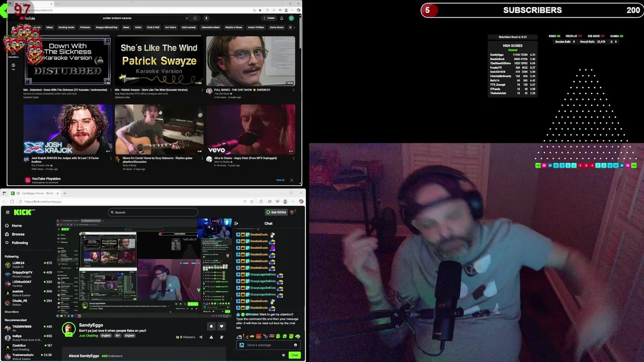
Task: Open followed channel Chulls_PE
Action: pyautogui.click(x=28, y=302)
